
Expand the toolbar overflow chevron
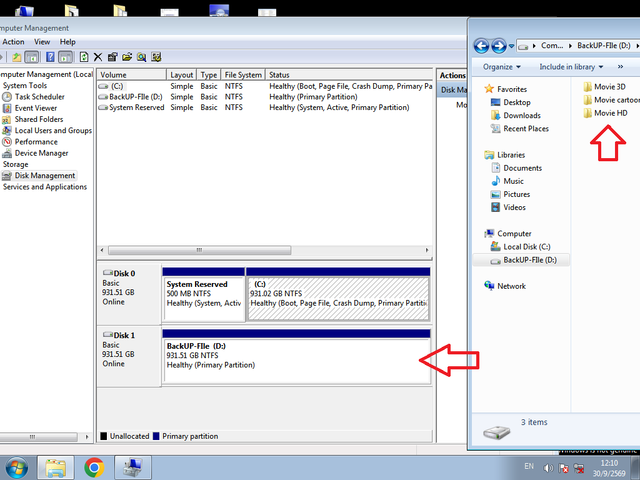pos(620,67)
